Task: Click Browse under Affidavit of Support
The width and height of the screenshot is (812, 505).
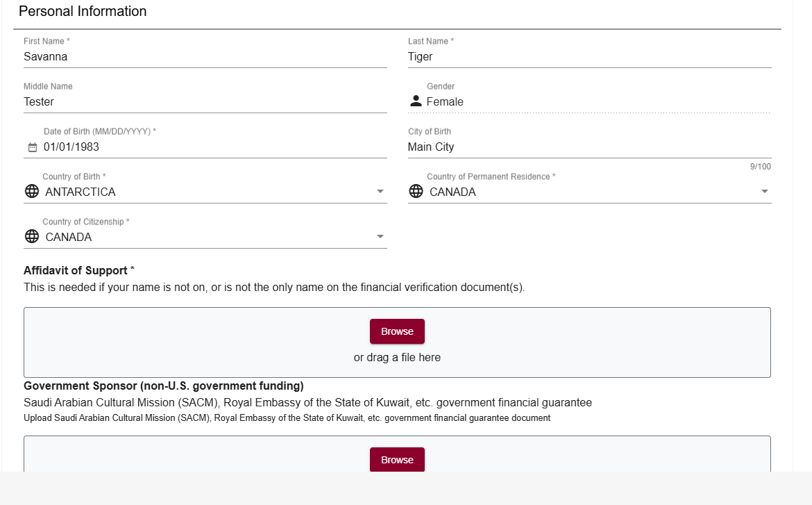Action: 397,331
